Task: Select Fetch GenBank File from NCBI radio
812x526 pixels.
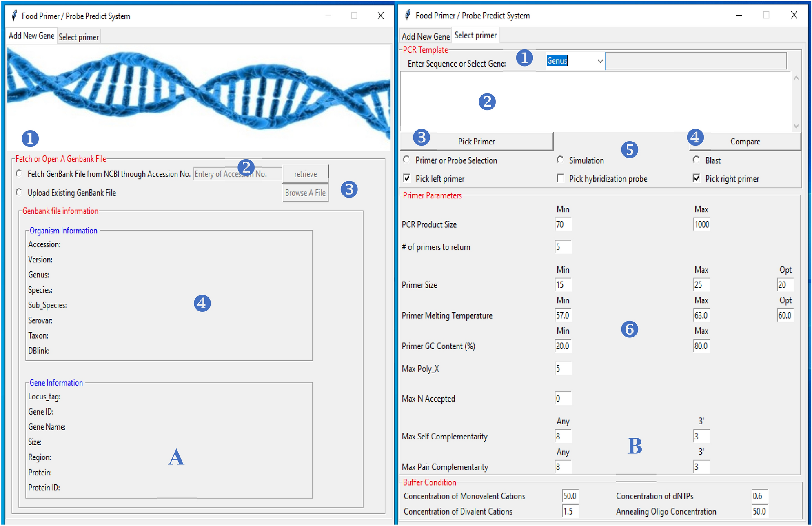Action: coord(19,174)
